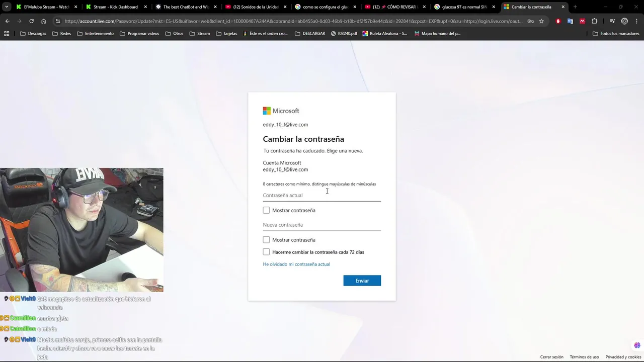This screenshot has width=644, height=362.
Task: Open Privacidad y cookies footer link
Action: click(x=623, y=357)
